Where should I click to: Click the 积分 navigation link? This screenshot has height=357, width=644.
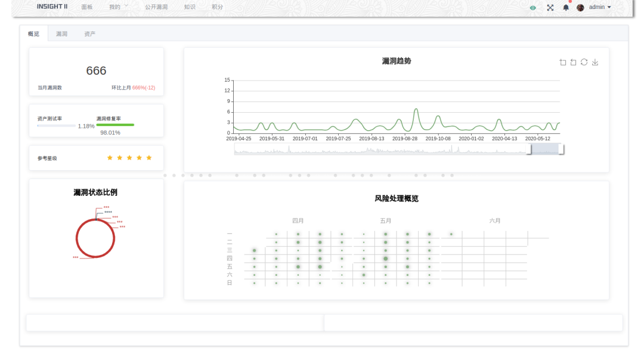click(x=217, y=7)
